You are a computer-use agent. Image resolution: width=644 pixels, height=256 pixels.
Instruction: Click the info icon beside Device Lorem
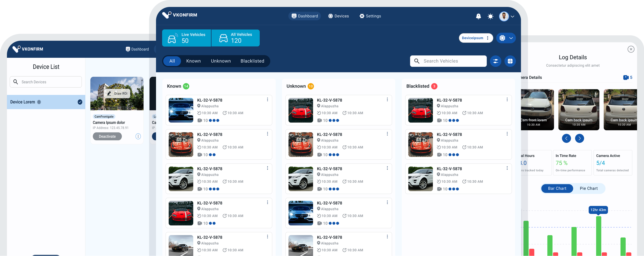tap(39, 102)
